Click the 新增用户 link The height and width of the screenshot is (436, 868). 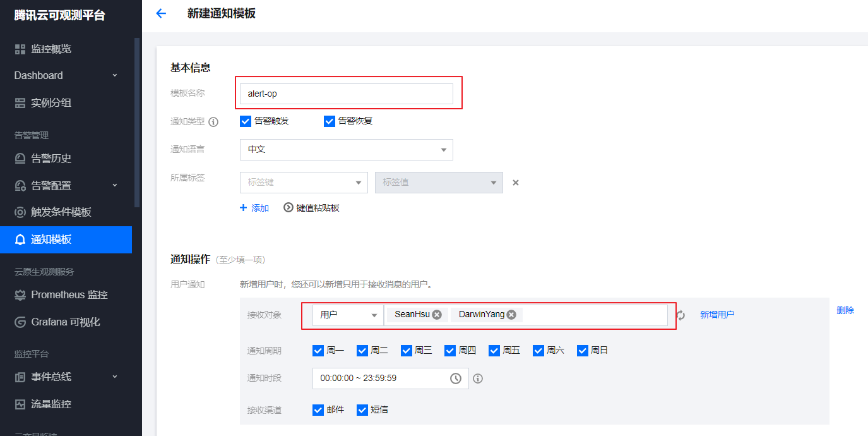717,315
